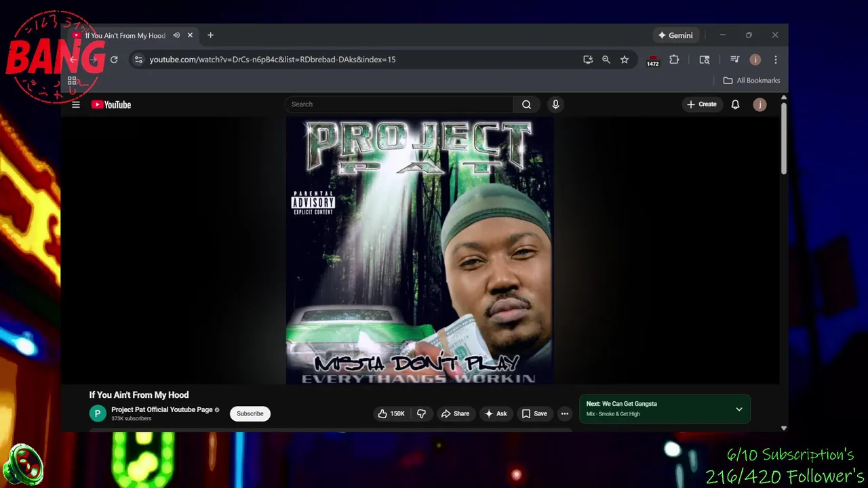868x488 pixels.
Task: Expand the Next: We Can Get Gangsta panel
Action: click(739, 409)
